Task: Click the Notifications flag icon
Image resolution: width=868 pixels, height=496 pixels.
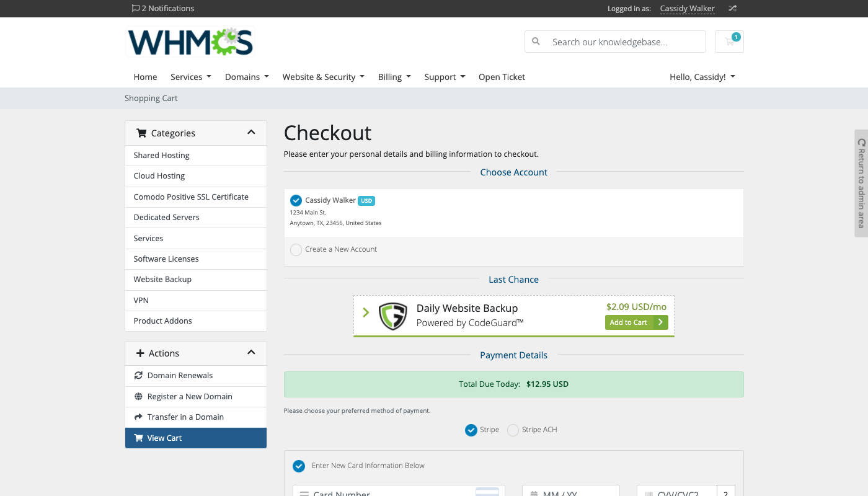Action: click(x=135, y=9)
